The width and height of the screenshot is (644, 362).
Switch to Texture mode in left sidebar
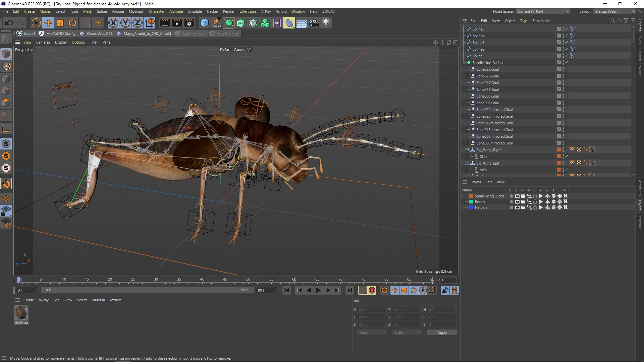(x=6, y=66)
